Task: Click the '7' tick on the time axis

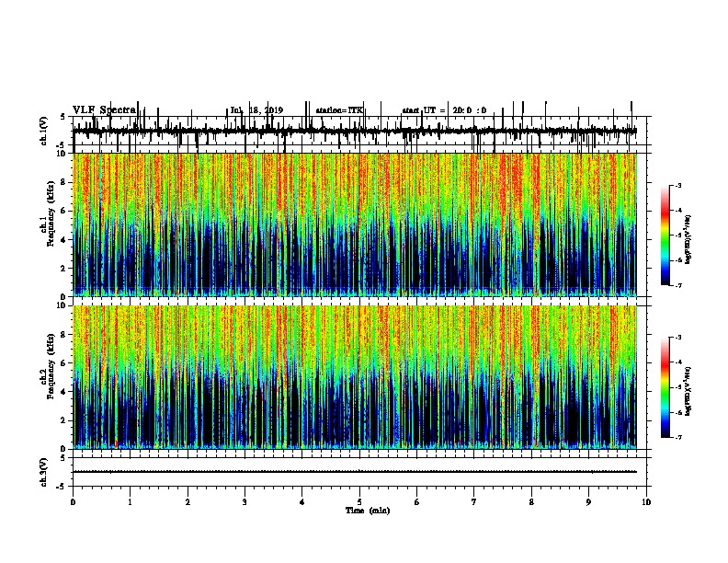Action: (x=474, y=502)
